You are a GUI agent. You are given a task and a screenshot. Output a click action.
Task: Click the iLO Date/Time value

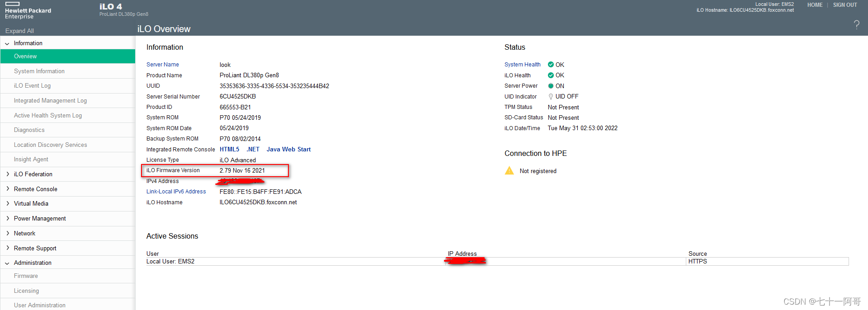[x=582, y=128]
